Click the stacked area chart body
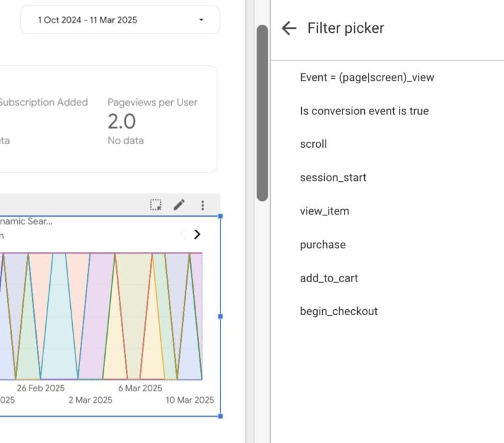This screenshot has height=443, width=504. click(98, 315)
